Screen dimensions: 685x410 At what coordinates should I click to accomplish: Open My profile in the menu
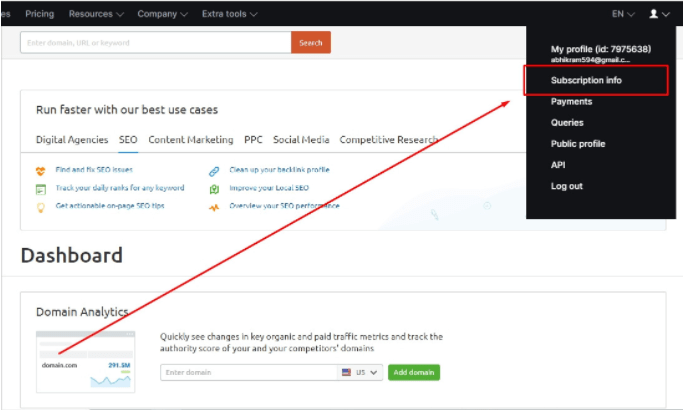coord(601,49)
